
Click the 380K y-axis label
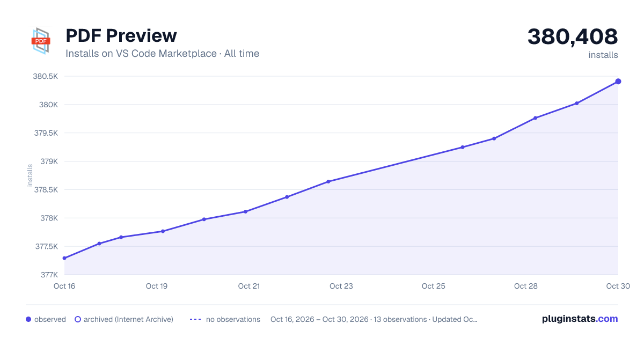[48, 105]
